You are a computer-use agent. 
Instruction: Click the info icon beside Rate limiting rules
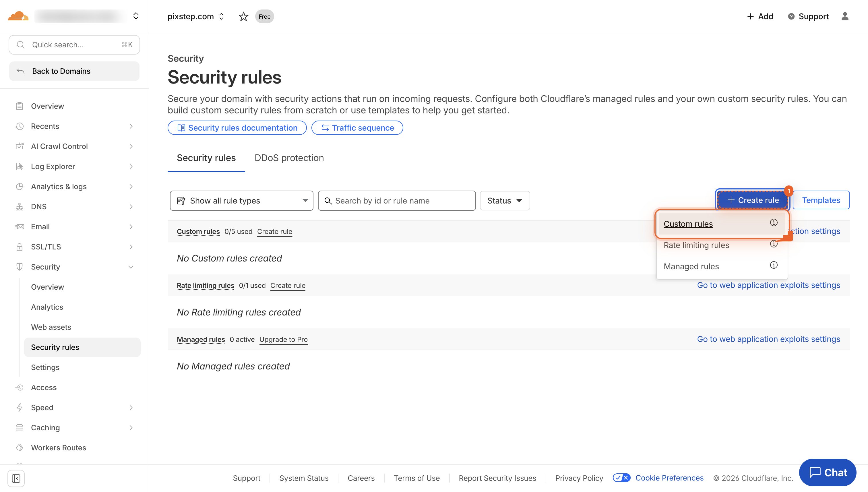[774, 244]
